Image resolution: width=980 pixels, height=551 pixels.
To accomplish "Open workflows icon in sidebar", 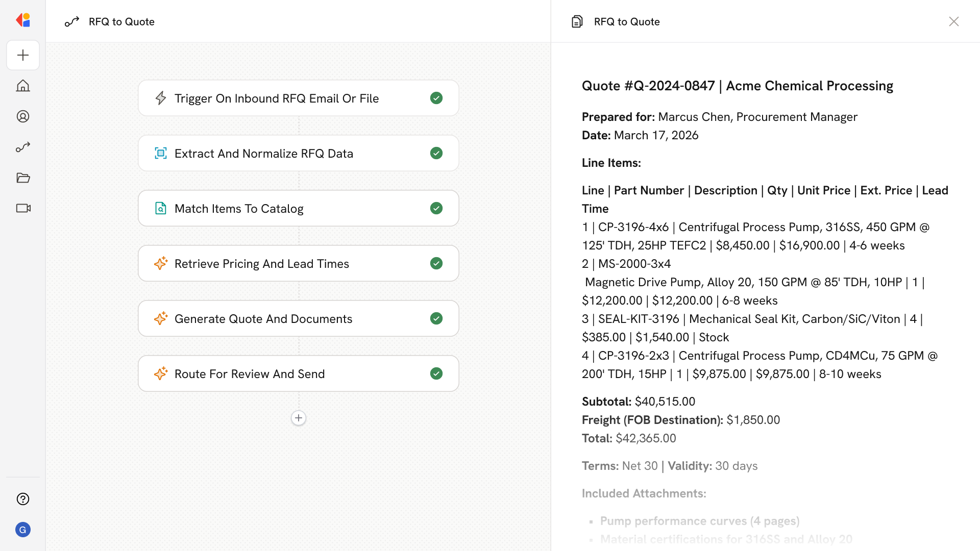I will [23, 147].
